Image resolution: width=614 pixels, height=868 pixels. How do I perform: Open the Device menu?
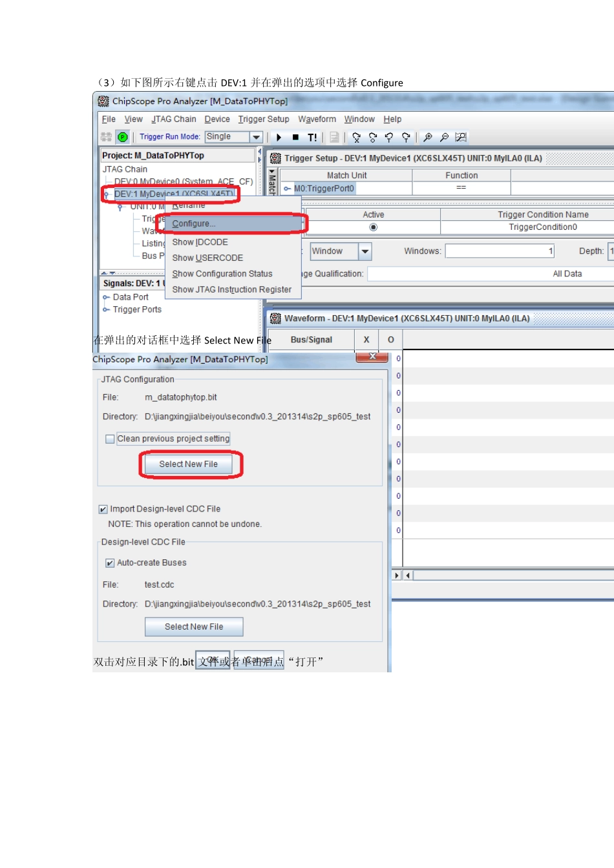(x=217, y=119)
